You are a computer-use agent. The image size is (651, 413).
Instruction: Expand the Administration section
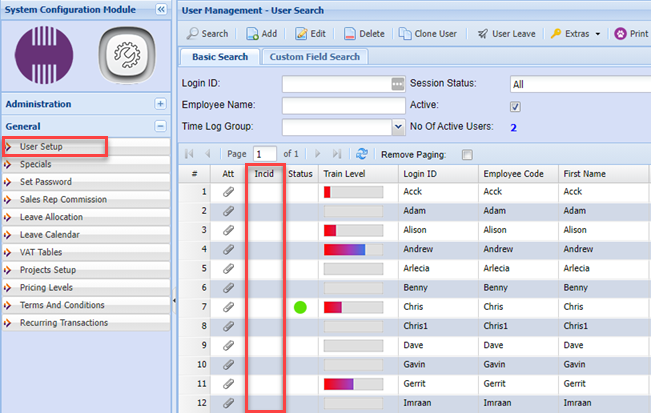[160, 104]
